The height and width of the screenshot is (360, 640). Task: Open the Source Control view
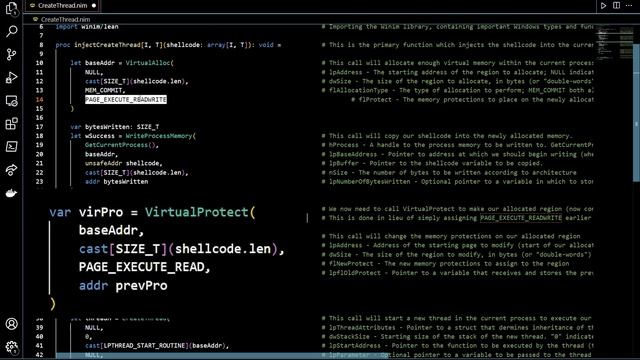pyautogui.click(x=11, y=54)
